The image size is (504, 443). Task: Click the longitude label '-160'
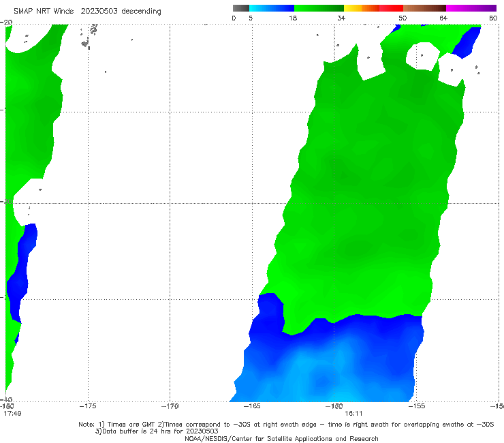click(x=334, y=406)
